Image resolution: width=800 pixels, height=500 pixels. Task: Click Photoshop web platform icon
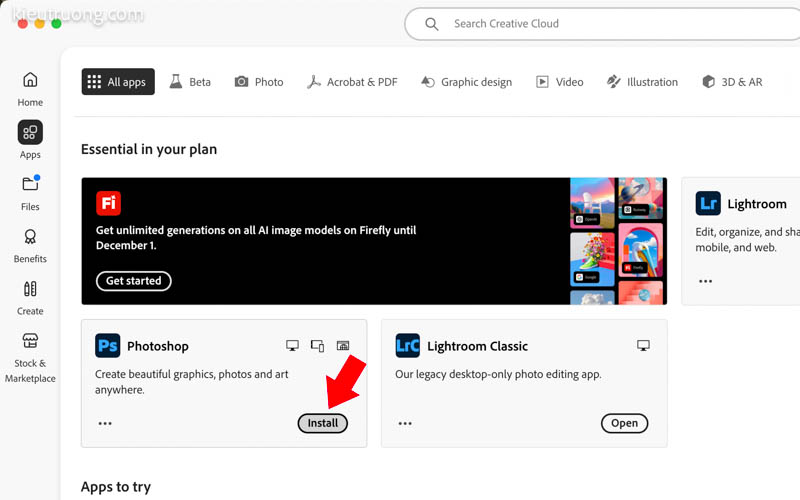click(x=343, y=345)
